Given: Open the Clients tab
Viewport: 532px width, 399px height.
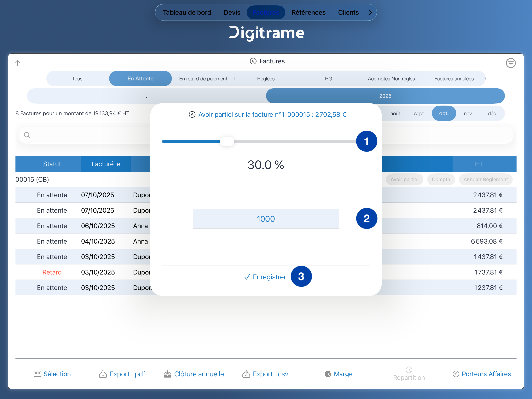Looking at the screenshot, I should click(348, 13).
